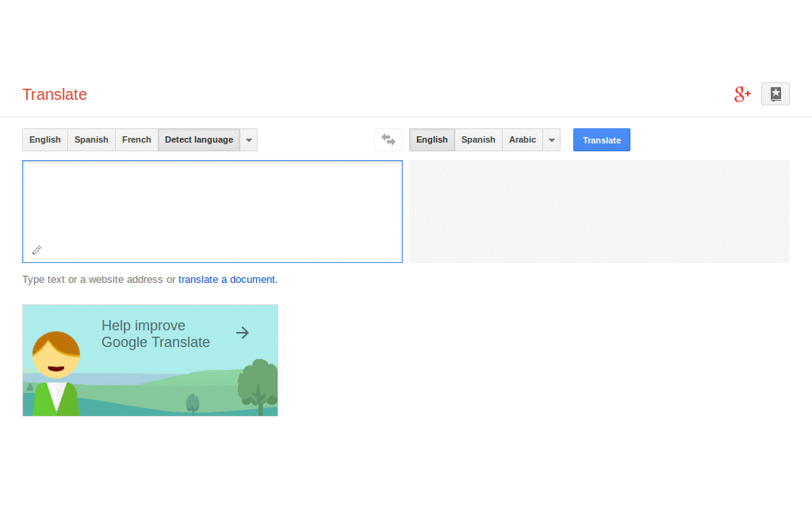Expand the source language dropdown arrow
The image size is (812, 511).
pos(248,139)
